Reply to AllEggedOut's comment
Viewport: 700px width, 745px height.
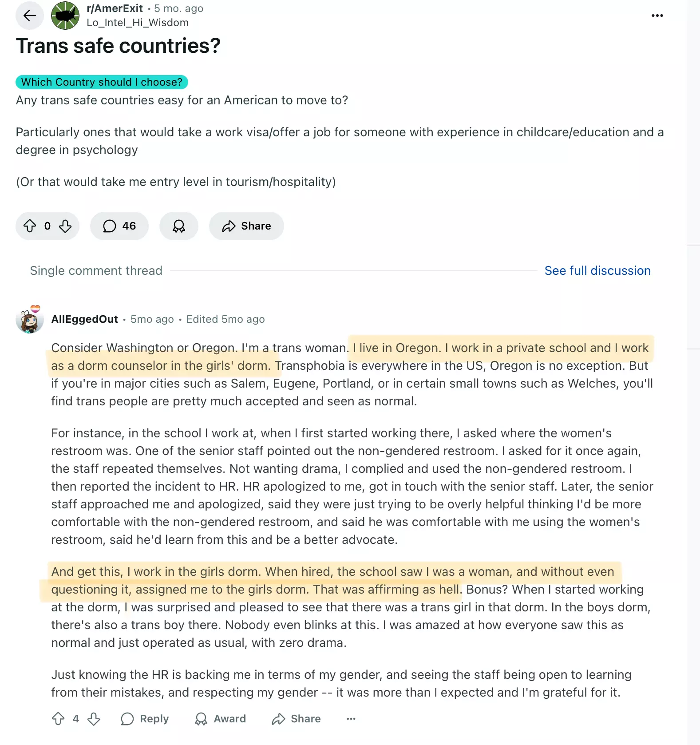(x=145, y=719)
